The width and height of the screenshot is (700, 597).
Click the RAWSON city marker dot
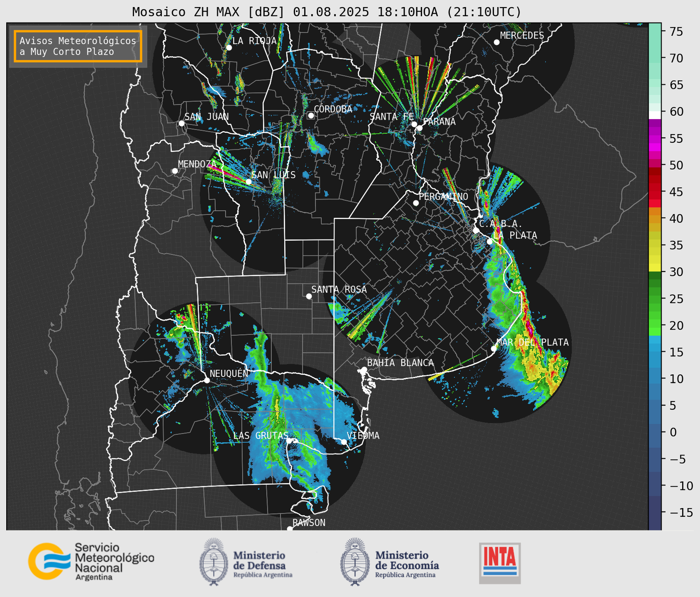(x=290, y=528)
